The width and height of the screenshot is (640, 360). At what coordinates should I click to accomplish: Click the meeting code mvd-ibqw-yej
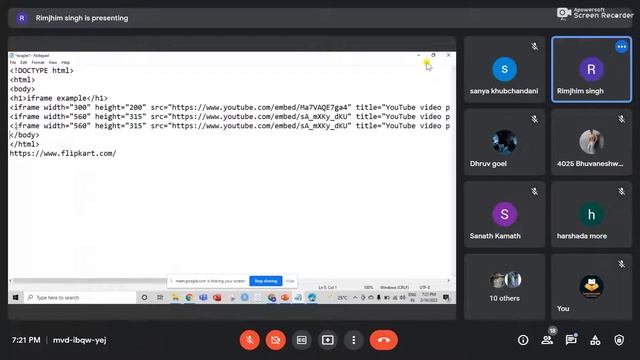tap(80, 340)
